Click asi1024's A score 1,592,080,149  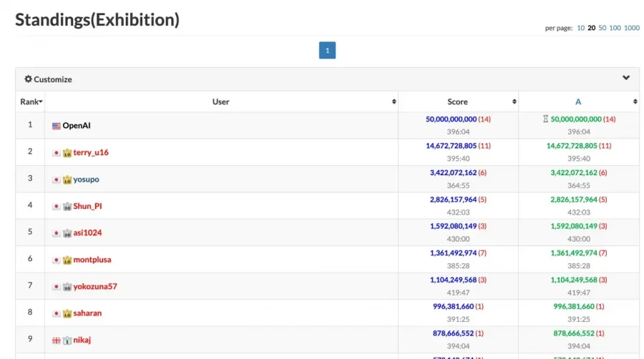tap(574, 226)
